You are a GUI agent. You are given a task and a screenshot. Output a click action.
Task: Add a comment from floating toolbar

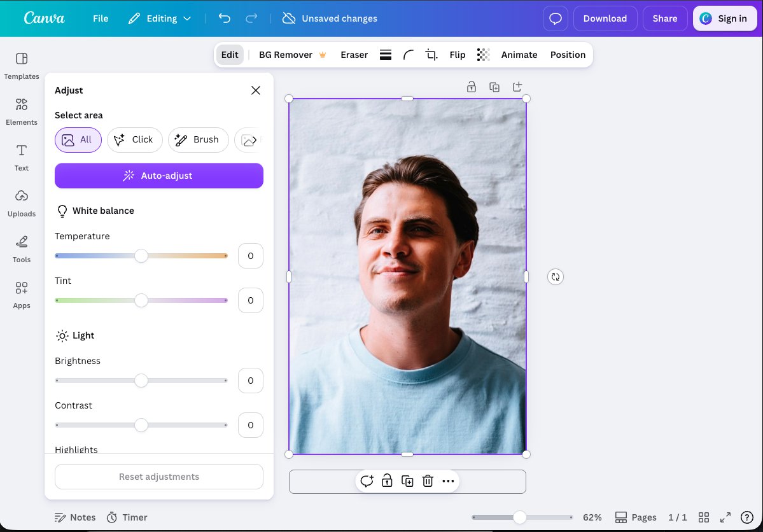[367, 481]
